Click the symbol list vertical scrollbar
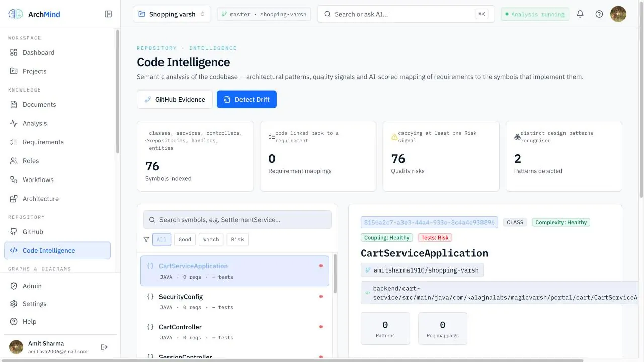This screenshot has width=644, height=362. pos(335,274)
